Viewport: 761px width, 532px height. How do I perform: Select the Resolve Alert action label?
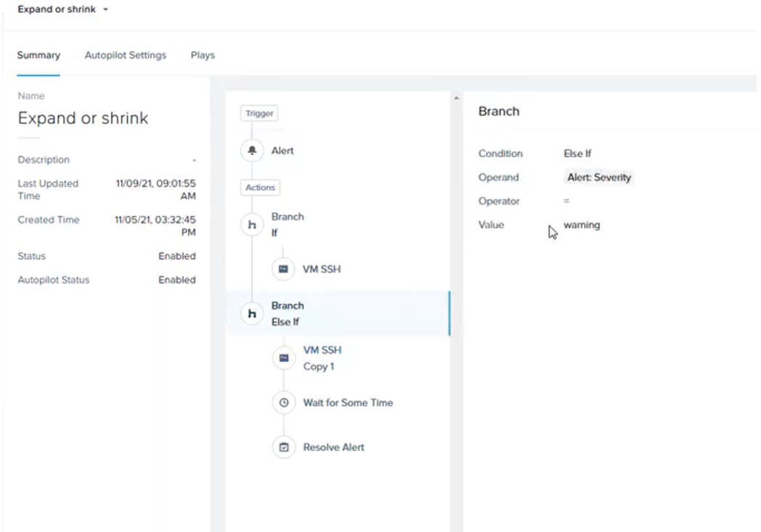point(334,447)
